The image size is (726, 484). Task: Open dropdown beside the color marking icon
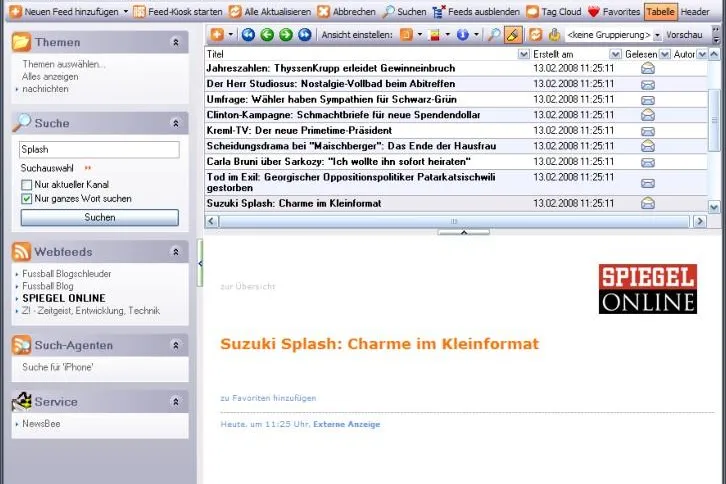[448, 34]
